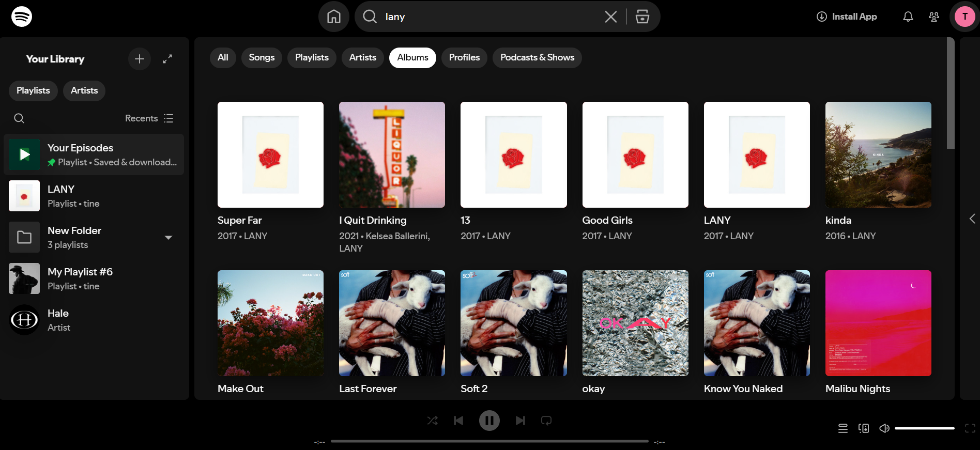Mute the volume speaker icon
980x450 pixels.
coord(884,428)
